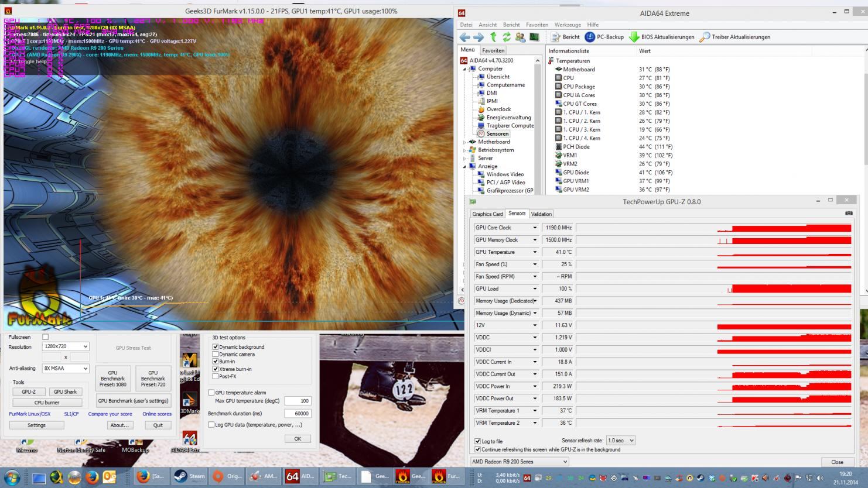Click AIDA64 monitor diagnostics toolbar icon
Image resolution: width=868 pixels, height=488 pixels.
pos(534,37)
